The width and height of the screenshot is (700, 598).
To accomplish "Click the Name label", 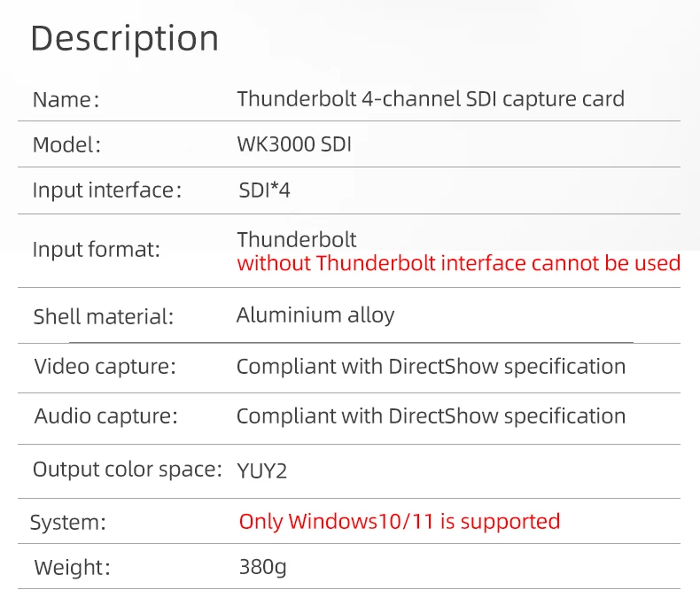I will 66,99.
